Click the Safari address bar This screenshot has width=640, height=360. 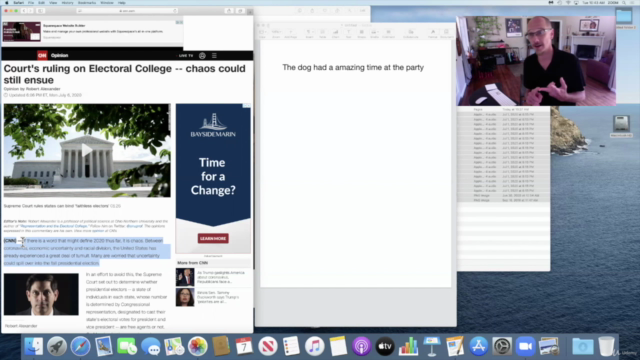[127, 11]
